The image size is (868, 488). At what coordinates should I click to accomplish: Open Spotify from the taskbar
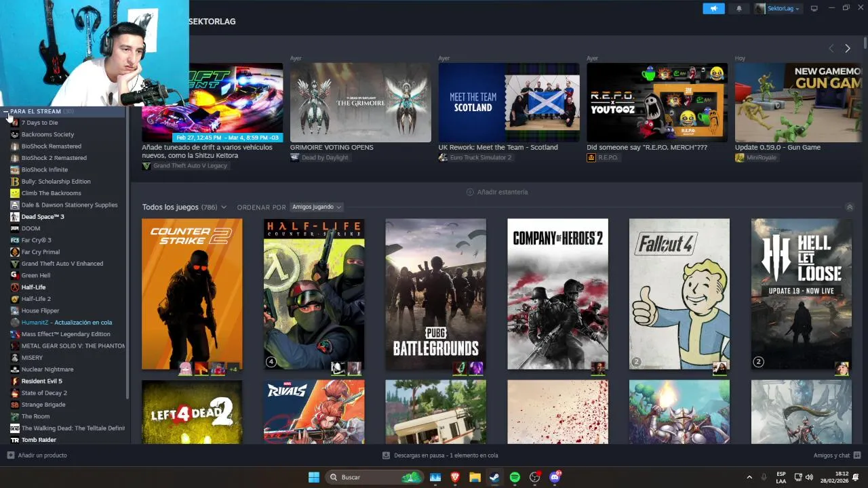pos(515,477)
